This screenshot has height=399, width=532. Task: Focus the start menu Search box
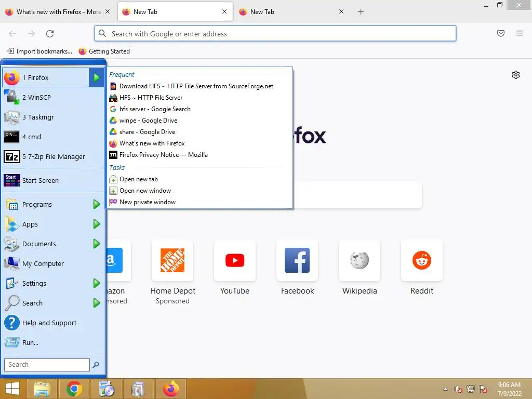coord(47,365)
